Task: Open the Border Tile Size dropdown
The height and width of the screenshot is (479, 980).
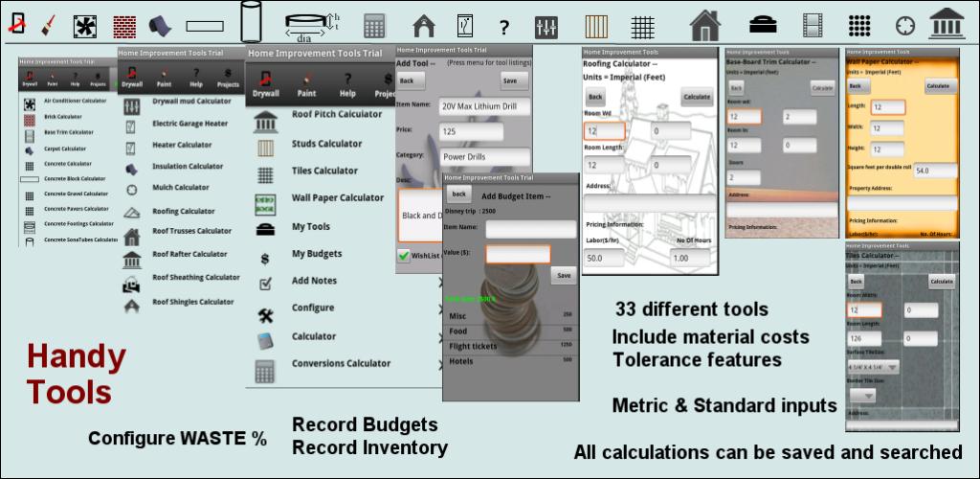Action: [x=862, y=396]
